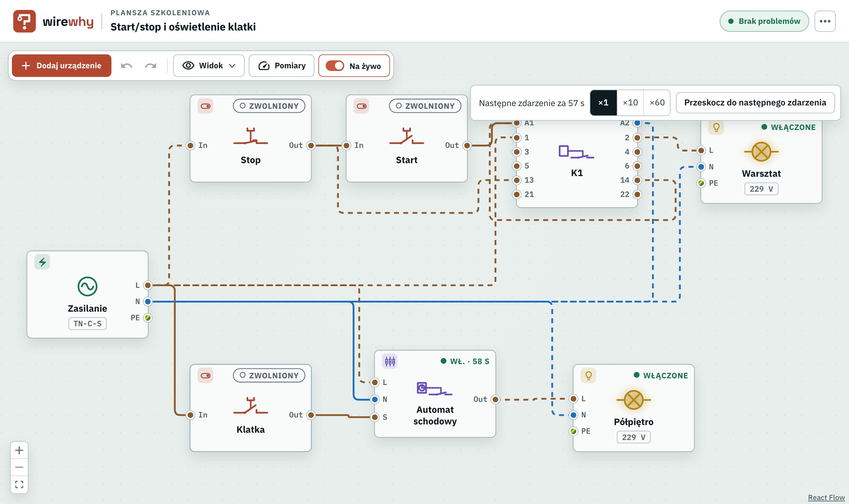Click the Półpiętro PE terminal
Image resolution: width=849 pixels, height=504 pixels.
[x=573, y=431]
